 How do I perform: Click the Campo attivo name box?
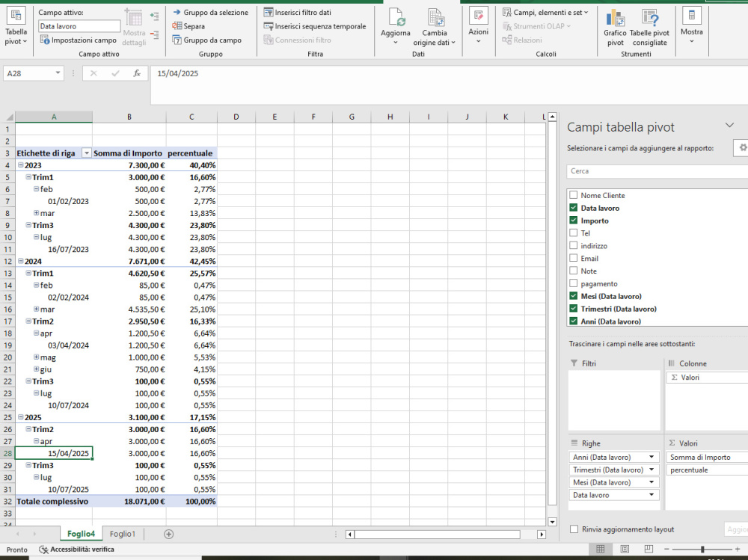pos(79,26)
